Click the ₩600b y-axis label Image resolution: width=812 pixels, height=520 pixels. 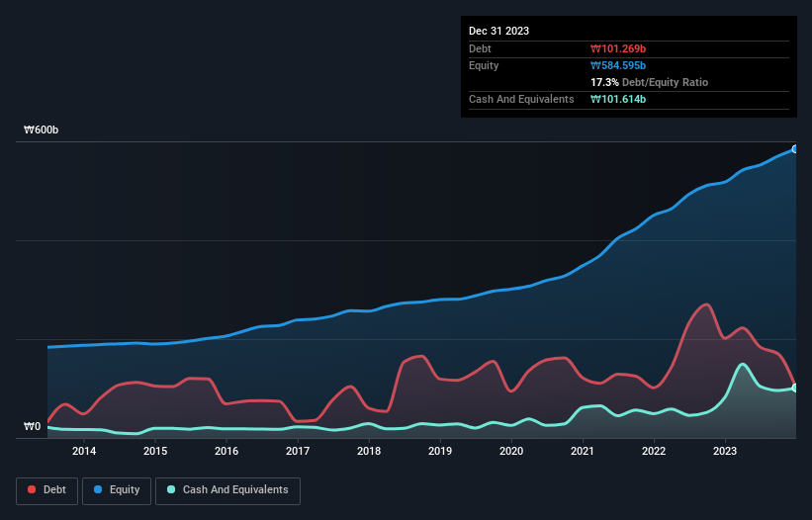(41, 130)
